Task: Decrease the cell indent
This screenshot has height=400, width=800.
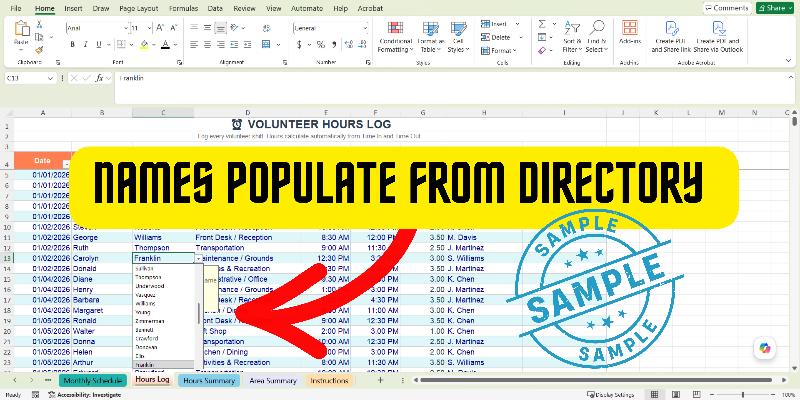Action: click(234, 44)
